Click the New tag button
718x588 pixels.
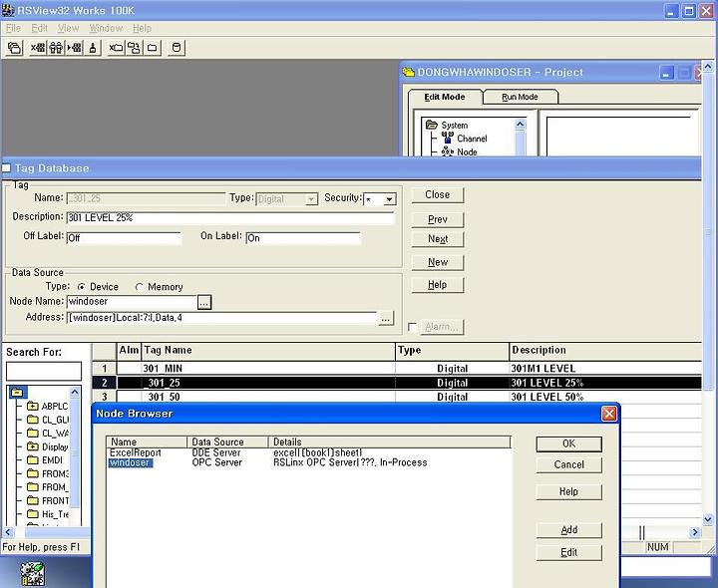438,262
